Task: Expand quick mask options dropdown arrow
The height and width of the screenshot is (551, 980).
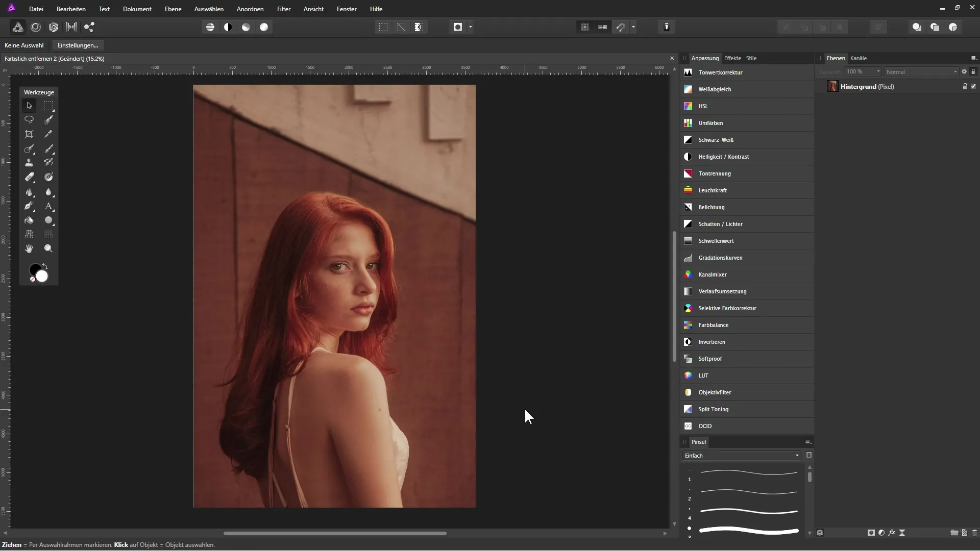Action: (471, 27)
